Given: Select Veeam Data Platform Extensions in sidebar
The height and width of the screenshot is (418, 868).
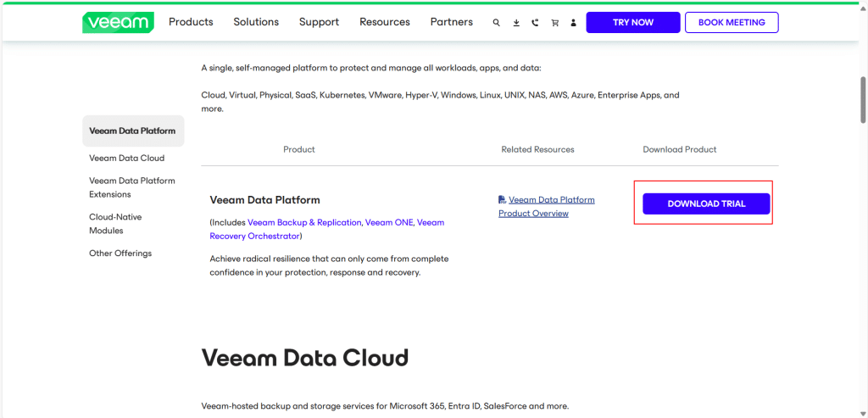Looking at the screenshot, I should tap(132, 187).
